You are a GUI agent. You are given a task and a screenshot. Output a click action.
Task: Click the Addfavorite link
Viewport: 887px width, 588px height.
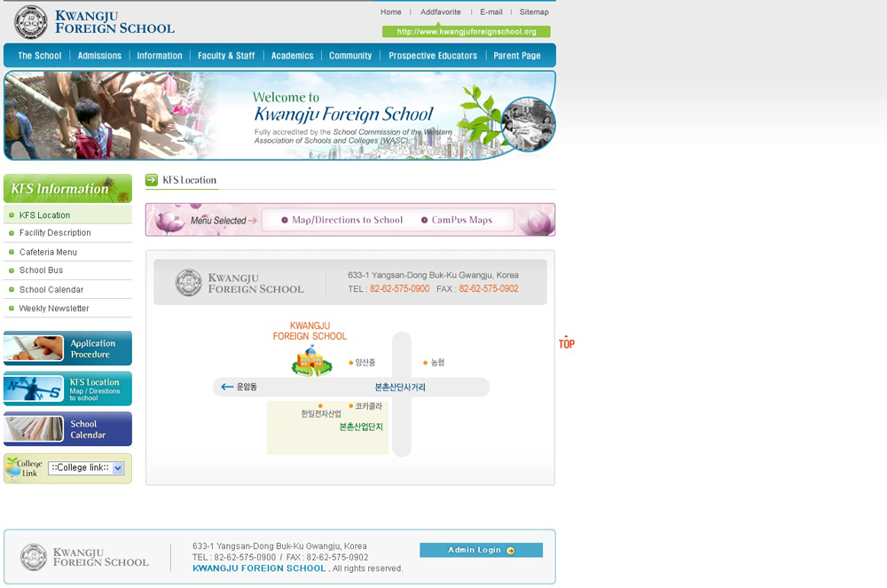tap(440, 12)
